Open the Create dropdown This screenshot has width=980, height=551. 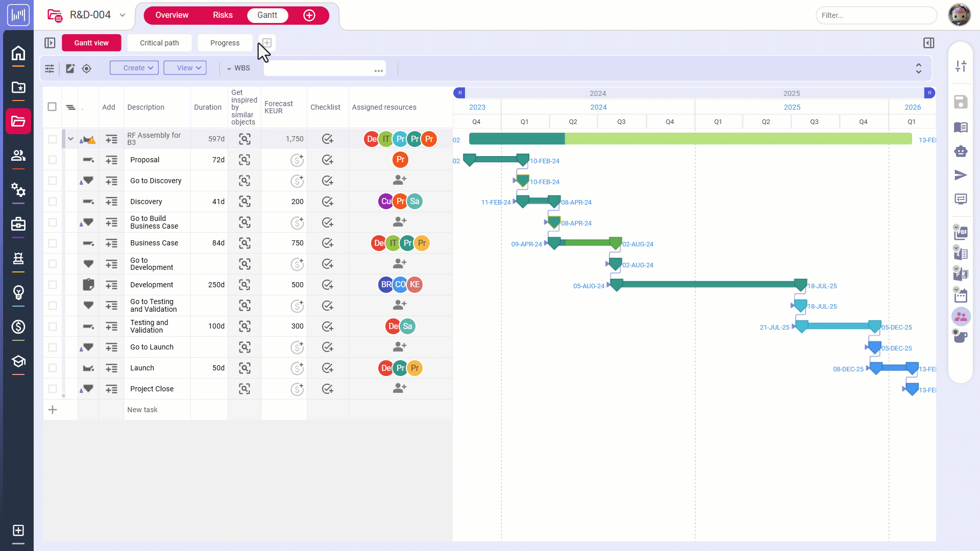click(134, 68)
